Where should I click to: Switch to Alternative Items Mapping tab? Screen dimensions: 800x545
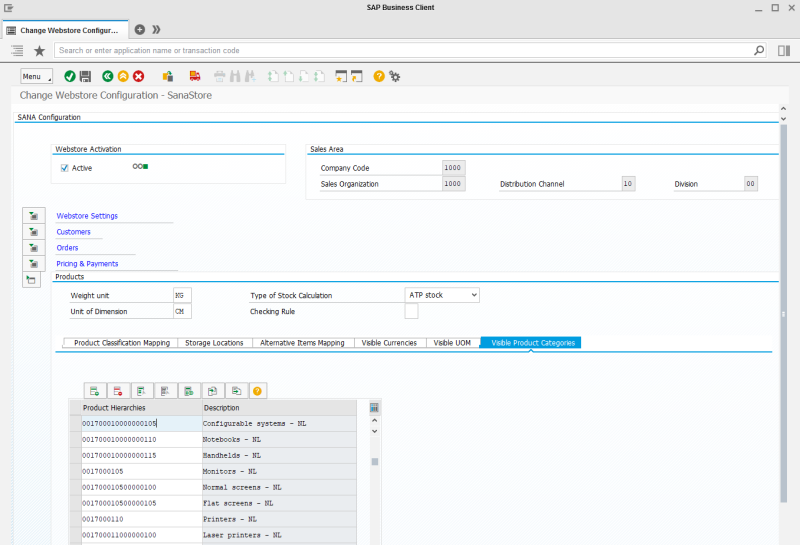pyautogui.click(x=303, y=343)
